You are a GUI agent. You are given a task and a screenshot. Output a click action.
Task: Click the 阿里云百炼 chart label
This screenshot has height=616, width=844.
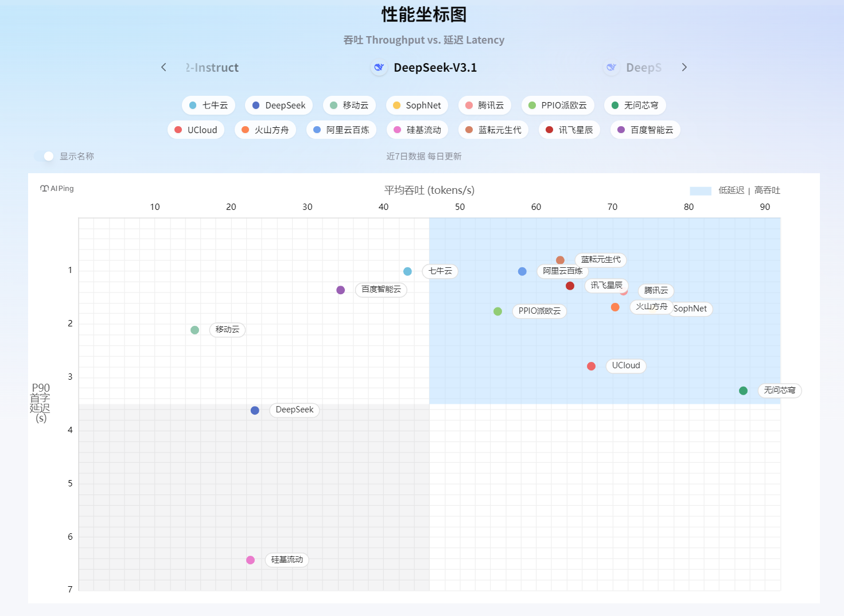click(x=562, y=271)
